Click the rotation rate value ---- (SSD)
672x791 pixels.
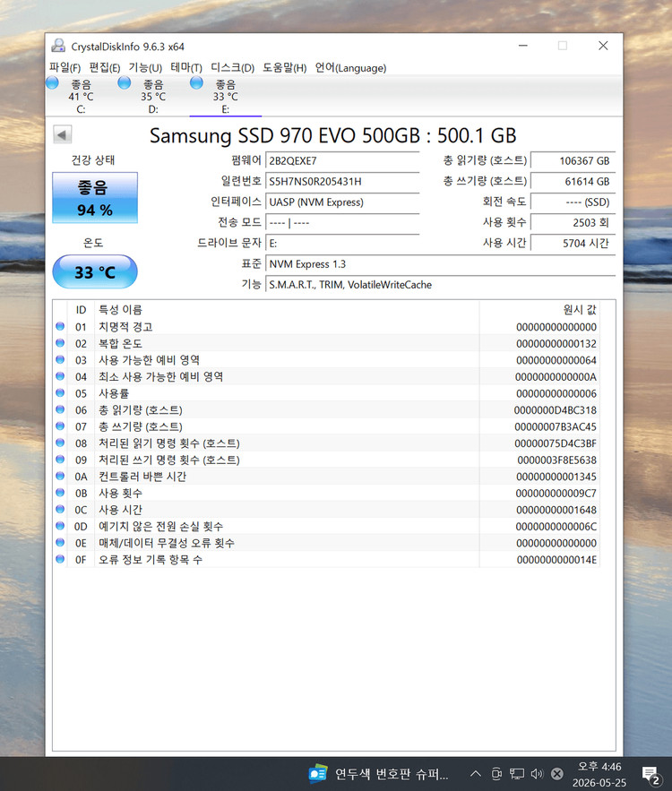coord(573,202)
